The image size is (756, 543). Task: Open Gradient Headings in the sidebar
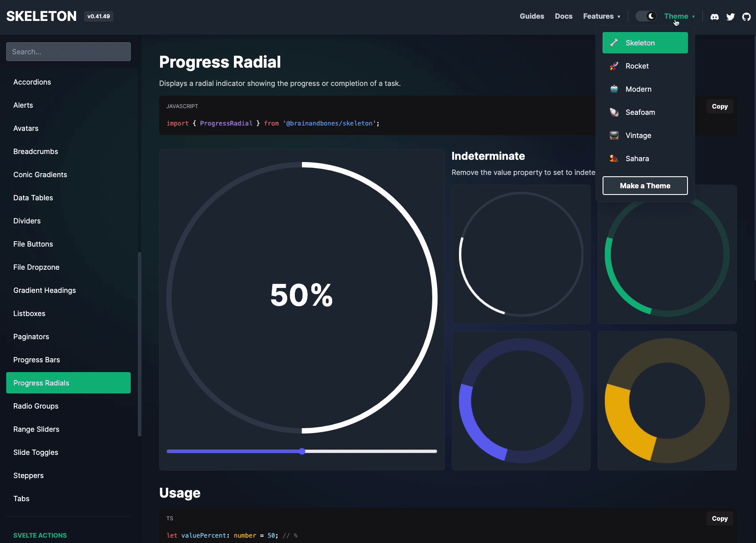(x=68, y=290)
